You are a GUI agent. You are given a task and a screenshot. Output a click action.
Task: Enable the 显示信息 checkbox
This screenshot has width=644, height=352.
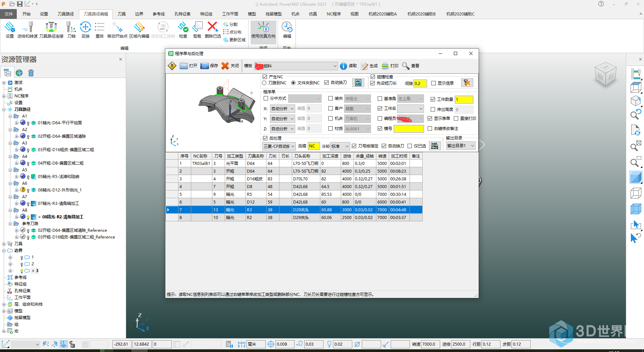pyautogui.click(x=433, y=83)
